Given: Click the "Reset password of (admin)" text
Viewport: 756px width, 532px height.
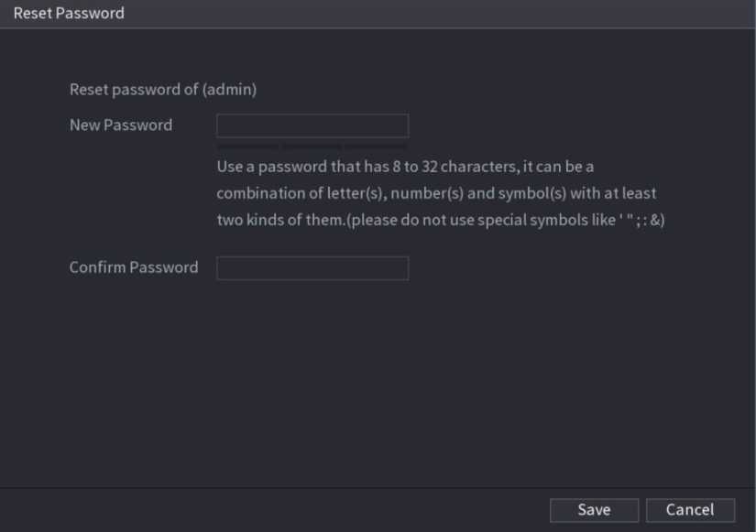Looking at the screenshot, I should coord(162,90).
